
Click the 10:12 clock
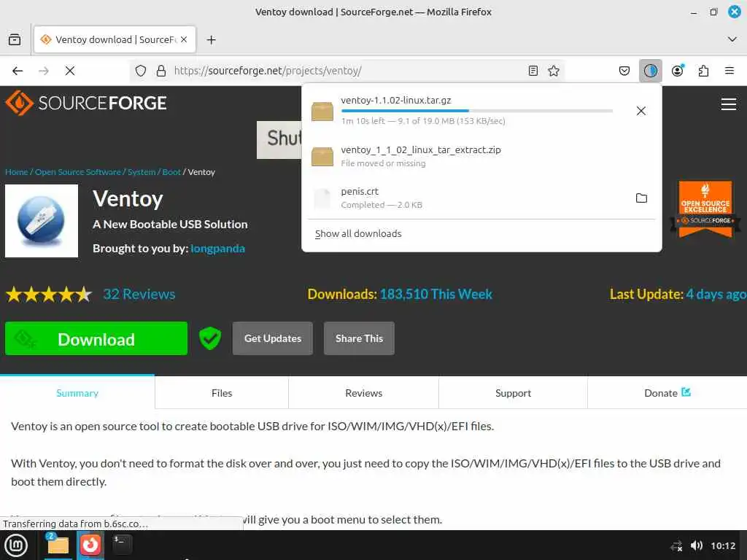point(723,545)
